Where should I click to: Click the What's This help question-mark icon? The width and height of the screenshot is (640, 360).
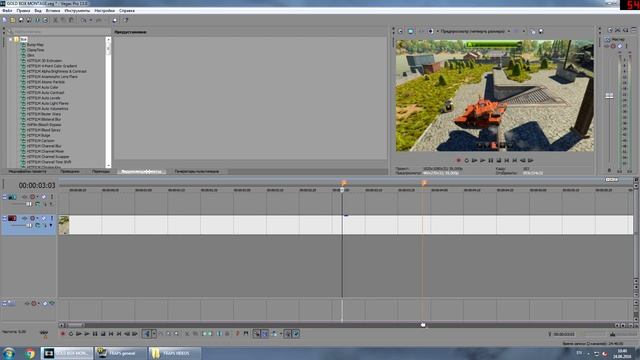(x=126, y=20)
